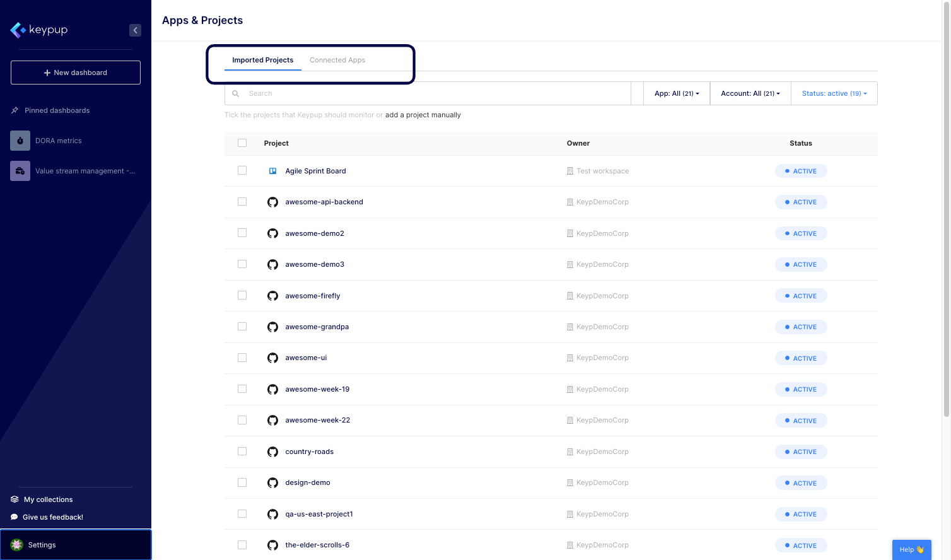Expand the Account: All filter
The width and height of the screenshot is (951, 560).
(750, 93)
